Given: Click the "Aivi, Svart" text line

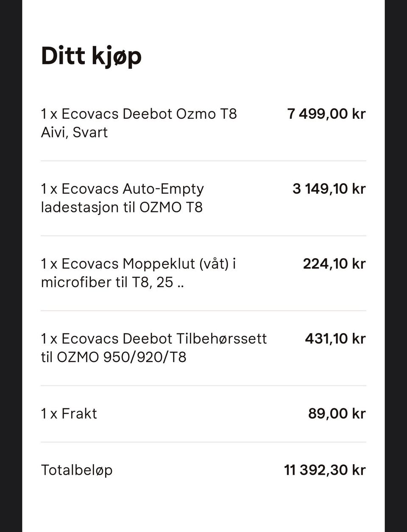Looking at the screenshot, I should (x=74, y=133).
